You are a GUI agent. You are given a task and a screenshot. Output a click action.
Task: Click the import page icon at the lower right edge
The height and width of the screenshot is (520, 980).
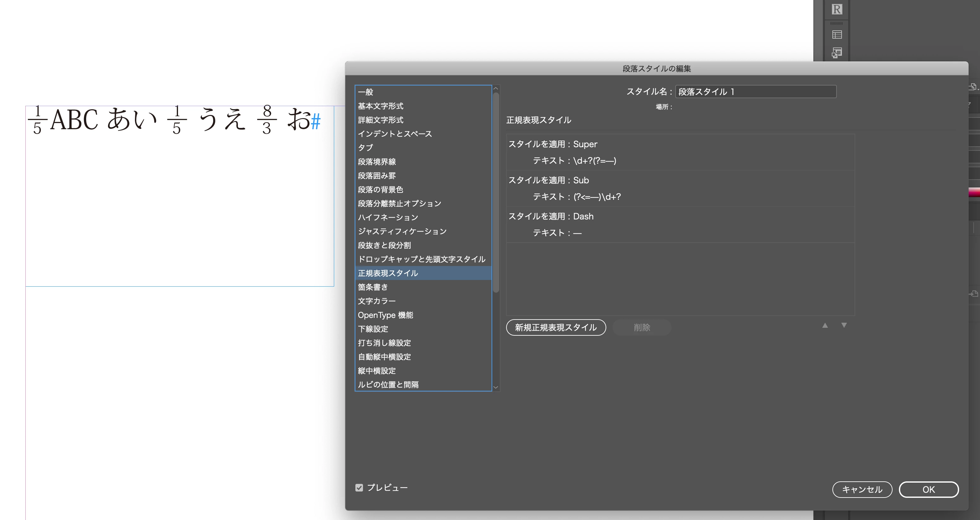(x=974, y=294)
